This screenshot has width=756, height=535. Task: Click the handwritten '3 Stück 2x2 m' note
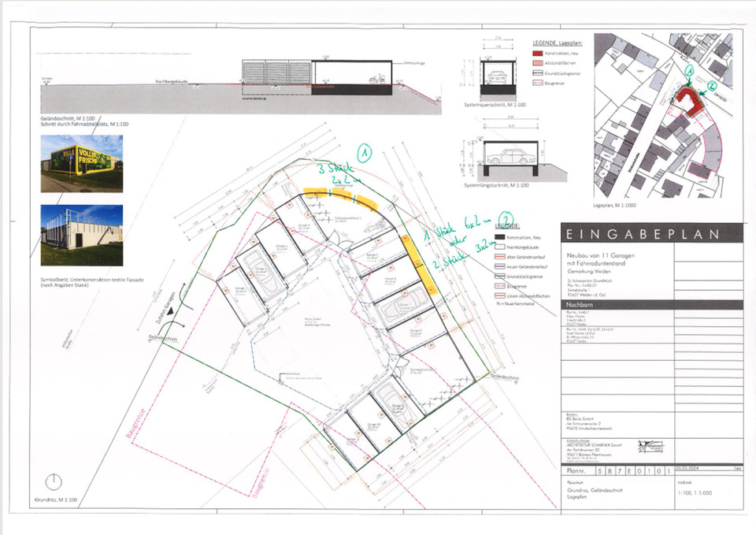point(338,175)
